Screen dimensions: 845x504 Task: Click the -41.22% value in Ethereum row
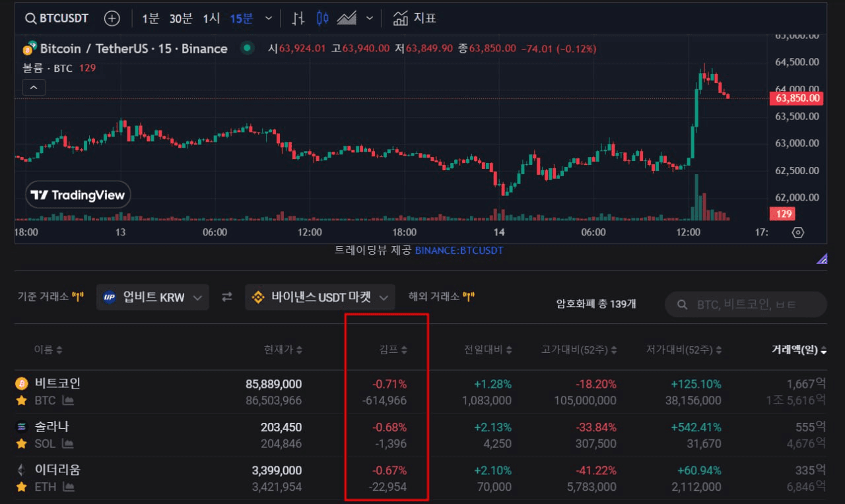pos(596,470)
